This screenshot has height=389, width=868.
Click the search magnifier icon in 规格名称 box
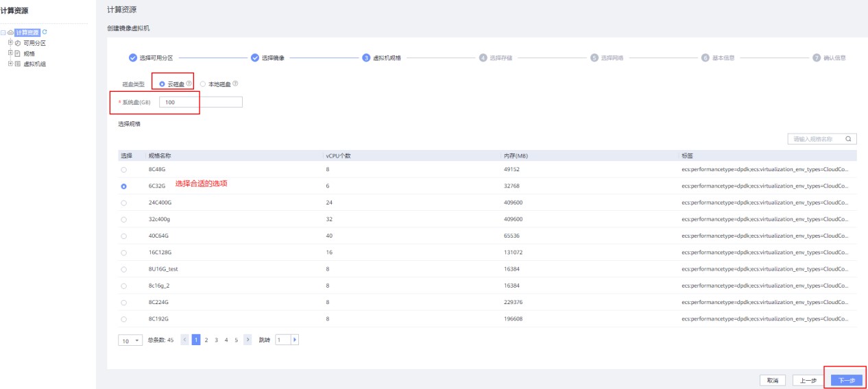pos(848,138)
